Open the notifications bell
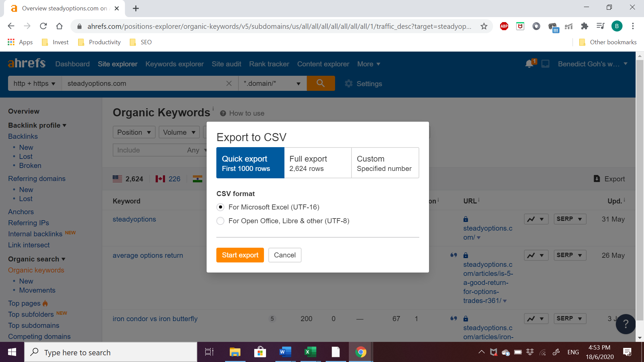This screenshot has width=644, height=362. point(530,64)
